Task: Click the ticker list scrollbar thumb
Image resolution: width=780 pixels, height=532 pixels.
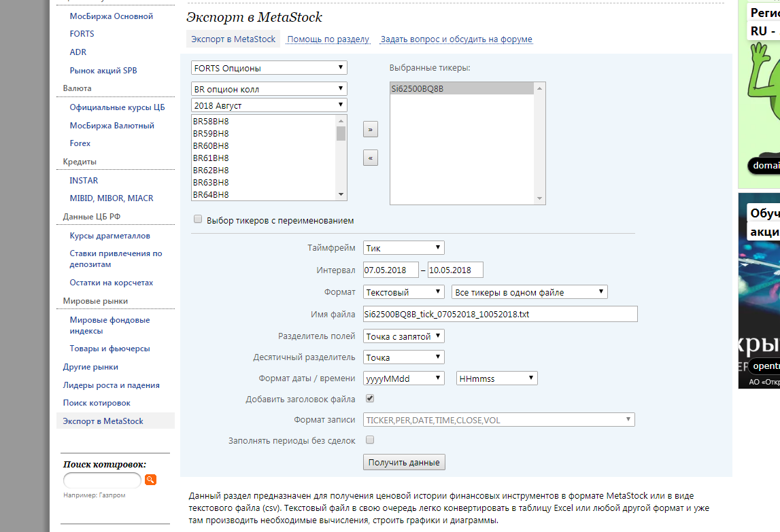Action: [x=341, y=134]
